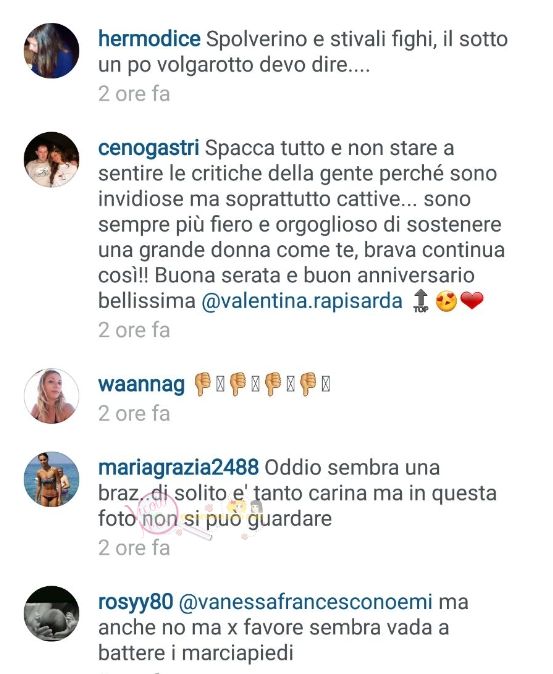This screenshot has width=553, height=674.
Task: Open hermodice's profile picture
Action: 52,51
